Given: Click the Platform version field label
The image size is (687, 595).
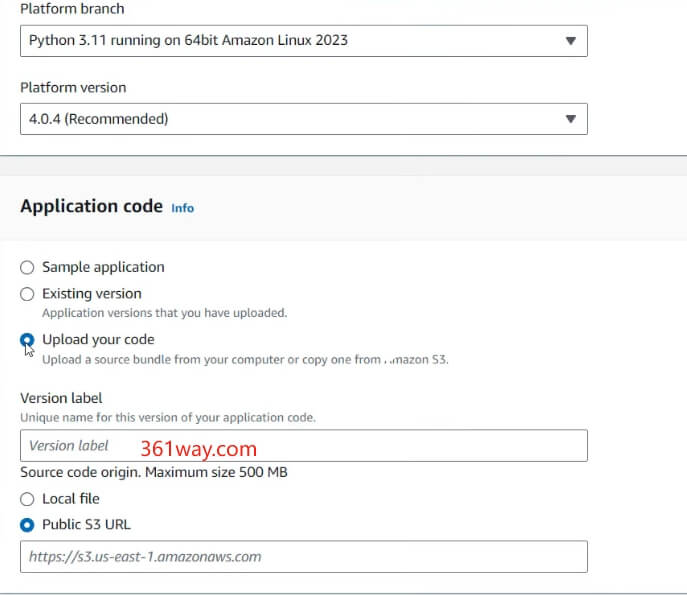Looking at the screenshot, I should tap(73, 87).
